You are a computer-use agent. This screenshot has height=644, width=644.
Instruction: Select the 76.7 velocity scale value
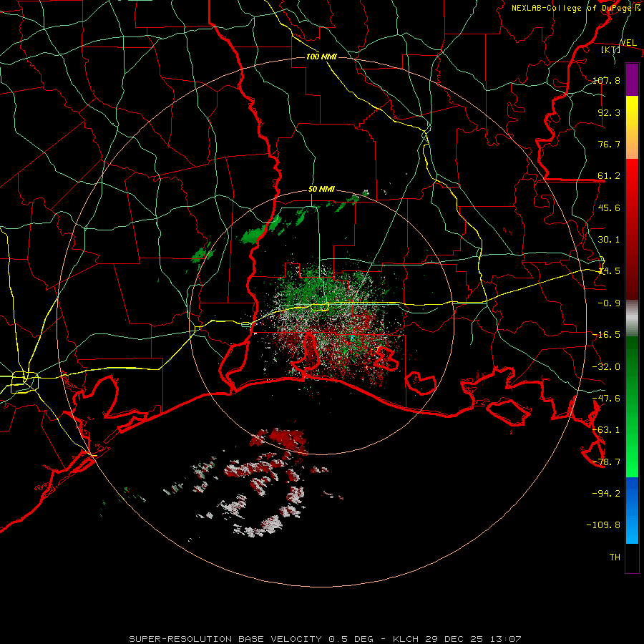click(x=609, y=144)
